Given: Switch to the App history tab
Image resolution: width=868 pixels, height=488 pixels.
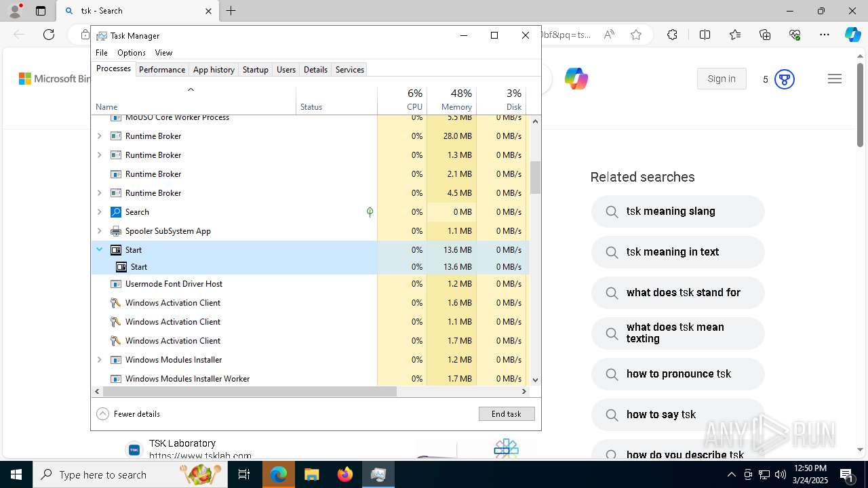Looking at the screenshot, I should 214,70.
